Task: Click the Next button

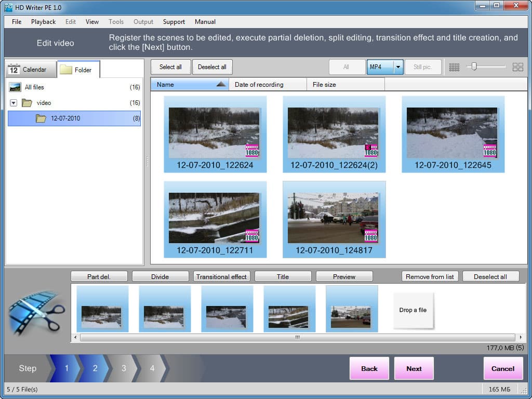Action: coord(414,368)
